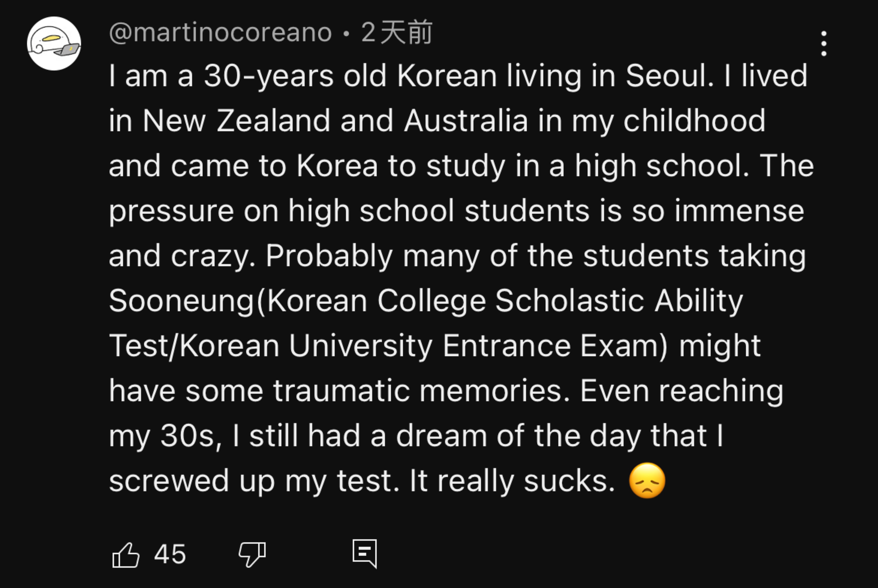Dislike the comment with thumbs-down icon
The image size is (878, 588).
pos(252,554)
